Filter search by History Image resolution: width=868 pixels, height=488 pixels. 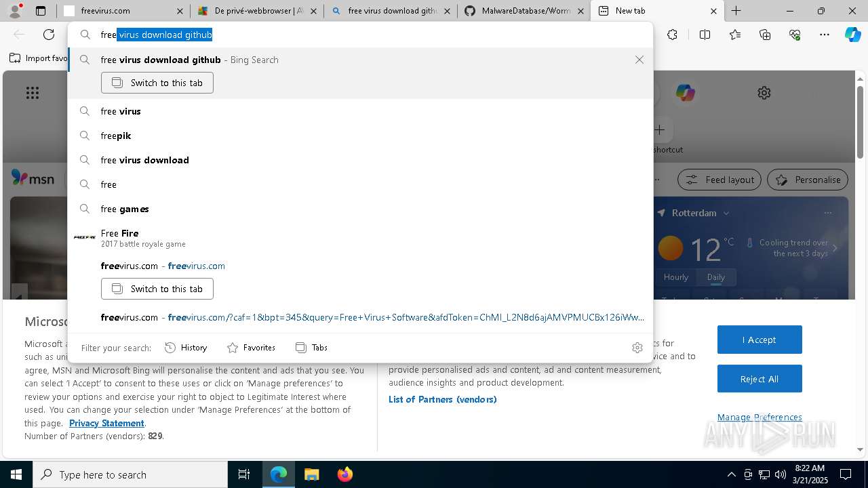[186, 348]
